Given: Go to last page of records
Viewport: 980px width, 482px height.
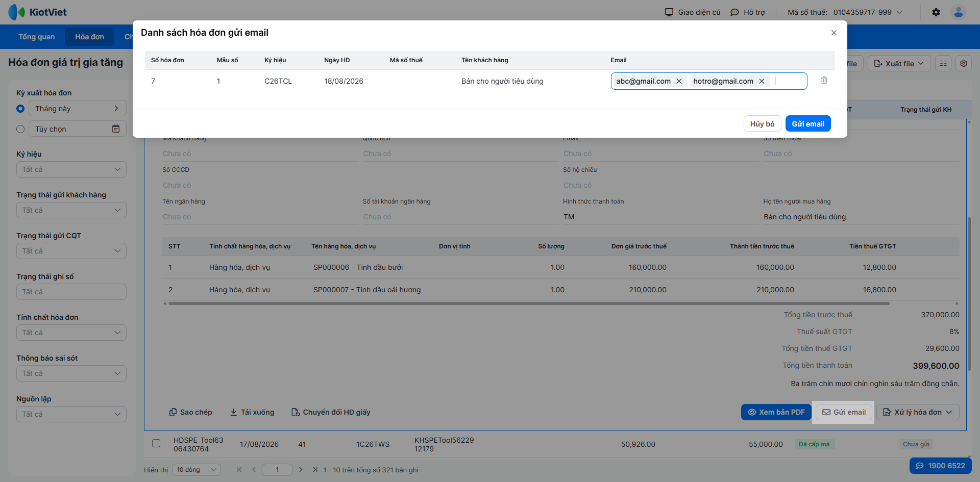Looking at the screenshot, I should [315, 470].
